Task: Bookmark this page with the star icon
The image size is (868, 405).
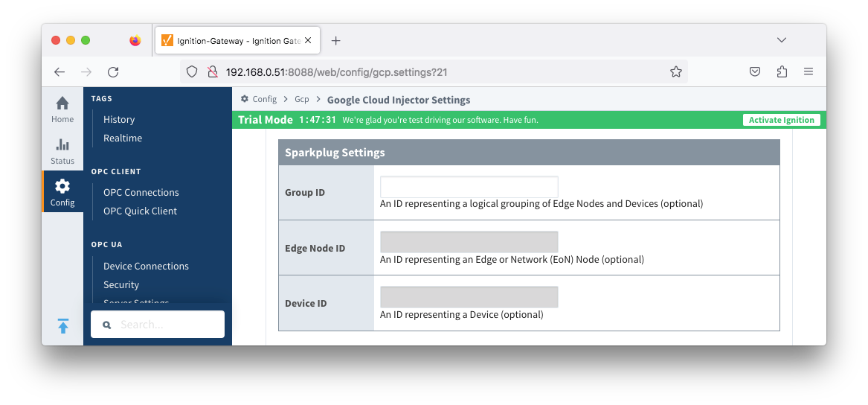Action: (x=675, y=72)
